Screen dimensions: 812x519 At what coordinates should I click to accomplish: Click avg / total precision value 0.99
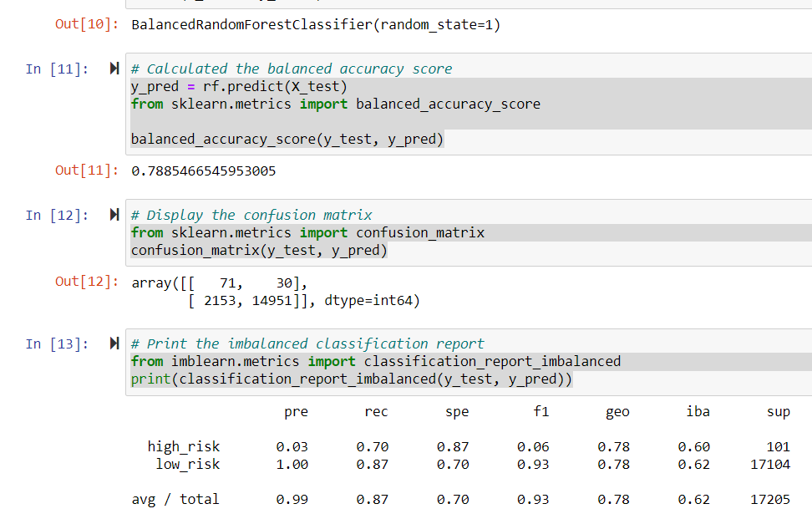click(x=292, y=499)
